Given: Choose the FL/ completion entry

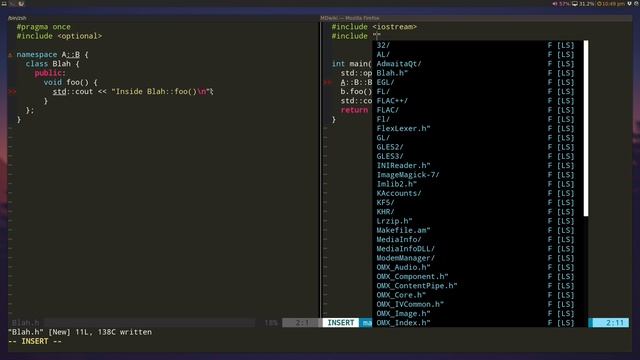Looking at the screenshot, I should (478, 91).
